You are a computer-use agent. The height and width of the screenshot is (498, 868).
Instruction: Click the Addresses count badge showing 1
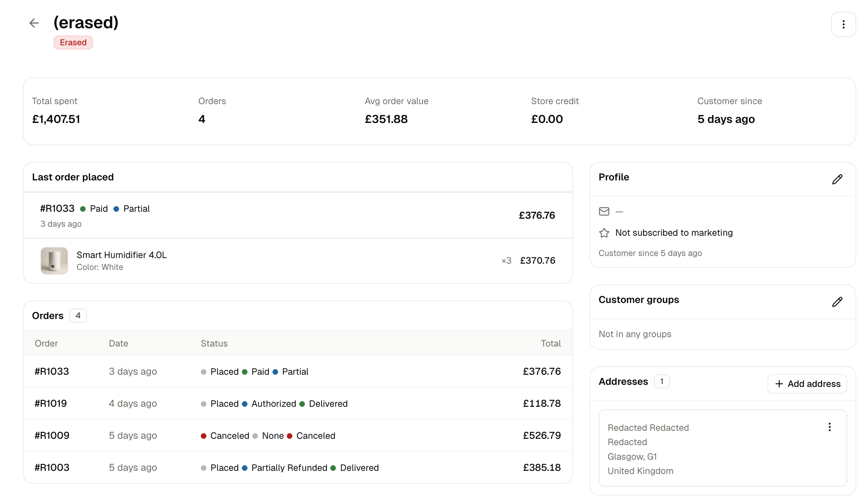tap(662, 381)
